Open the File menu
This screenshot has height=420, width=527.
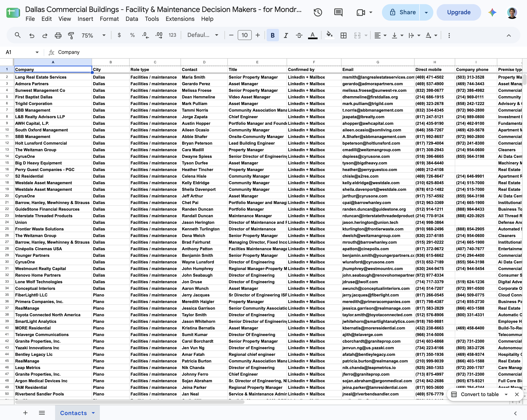[x=30, y=19]
